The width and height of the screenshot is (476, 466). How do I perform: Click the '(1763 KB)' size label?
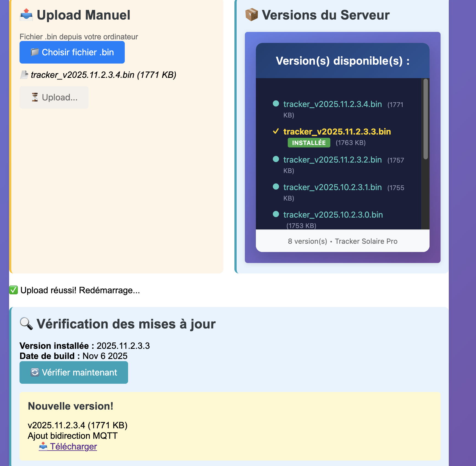[351, 143]
